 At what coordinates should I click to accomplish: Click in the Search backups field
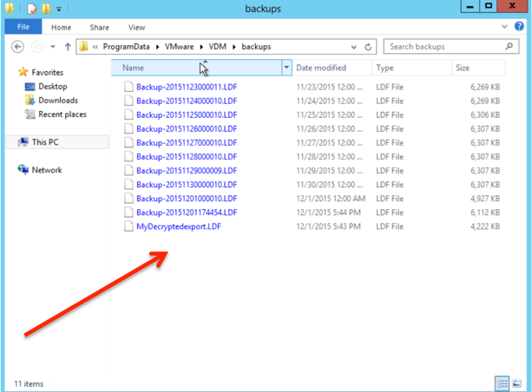click(x=444, y=47)
